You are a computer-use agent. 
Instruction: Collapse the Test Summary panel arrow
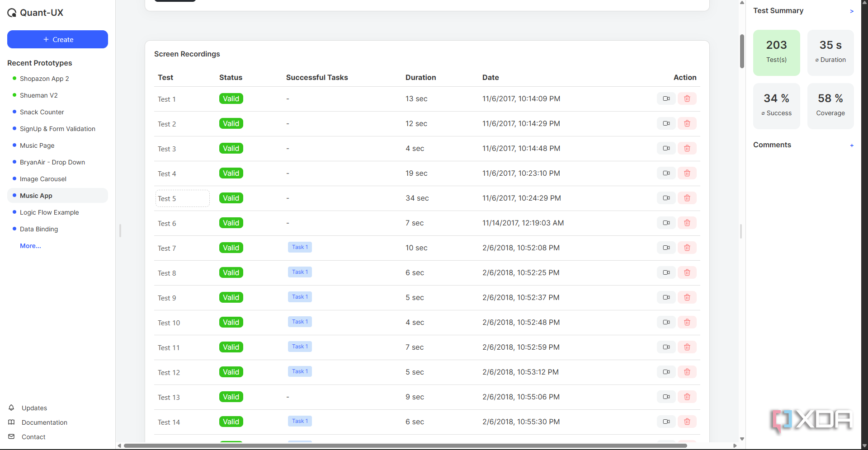coord(852,11)
